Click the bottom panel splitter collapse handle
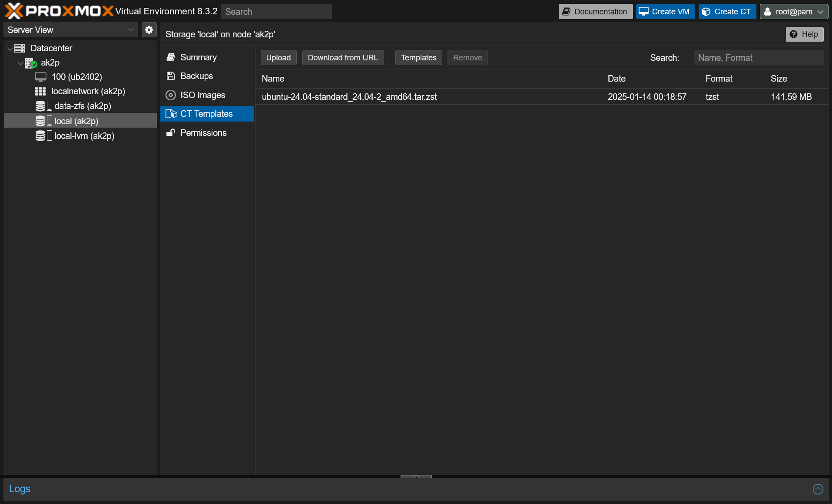The image size is (832, 504). click(x=416, y=476)
